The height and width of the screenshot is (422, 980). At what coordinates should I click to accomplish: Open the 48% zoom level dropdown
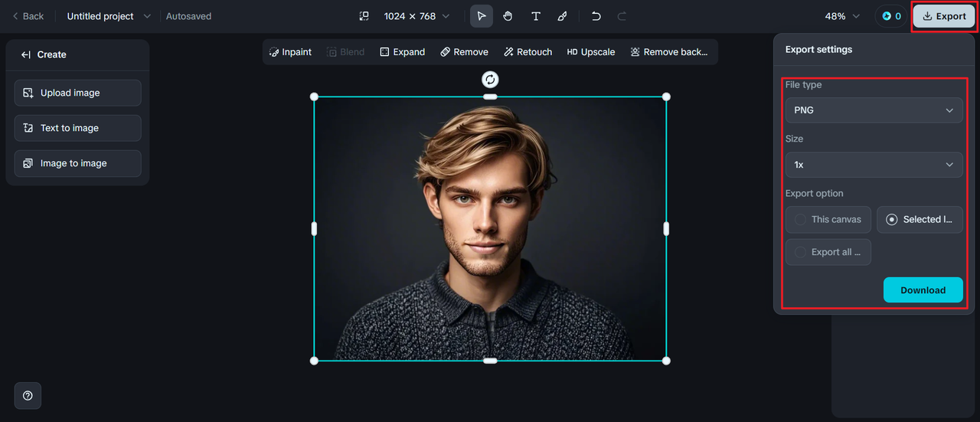click(842, 16)
